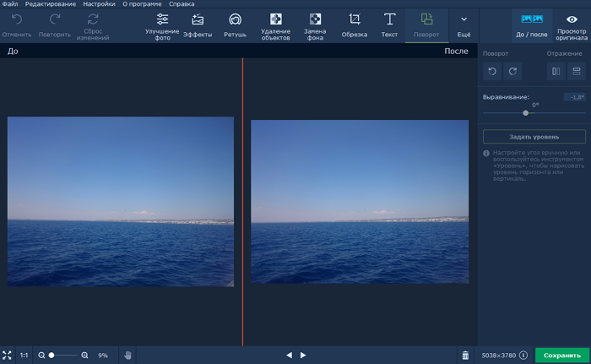Flip image horizontally under Отражение
This screenshot has height=364, width=591.
point(556,72)
